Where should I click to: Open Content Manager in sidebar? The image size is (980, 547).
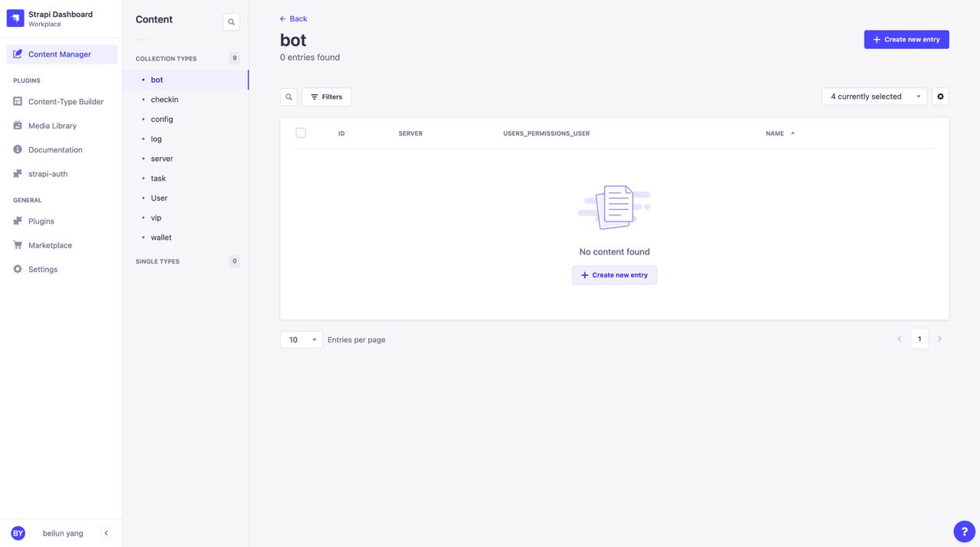[x=62, y=54]
